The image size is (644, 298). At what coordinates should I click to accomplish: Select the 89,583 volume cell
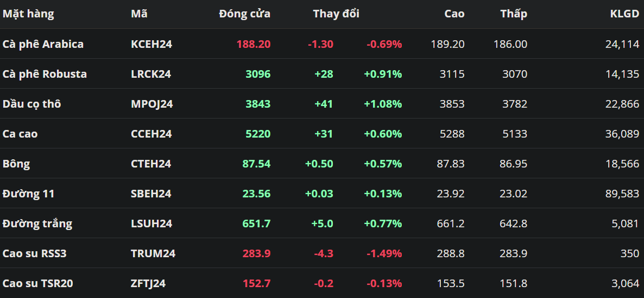pyautogui.click(x=622, y=194)
